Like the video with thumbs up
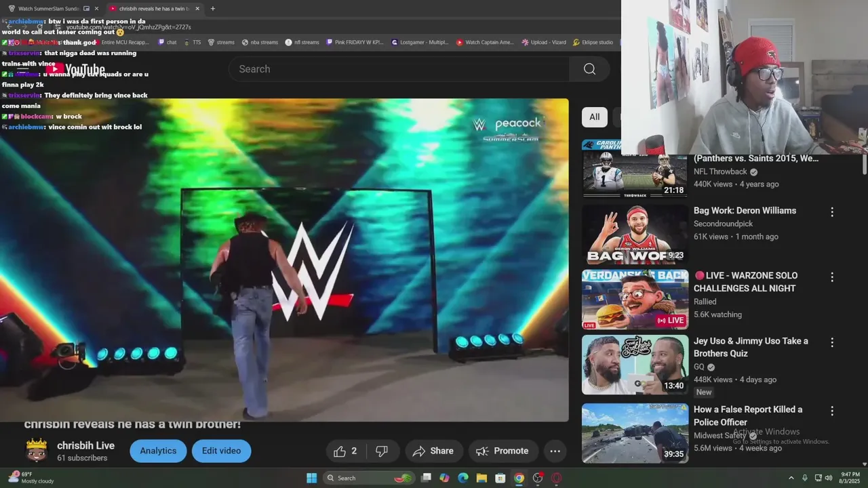Screen dimensions: 868x488 [345, 451]
